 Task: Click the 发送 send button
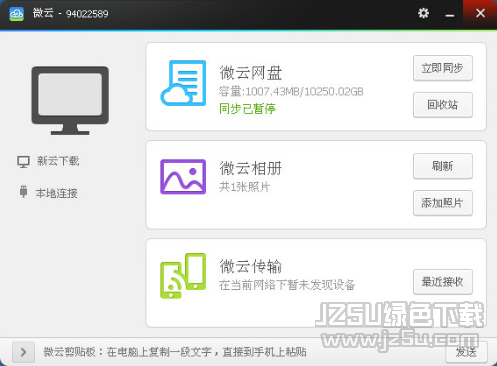(x=466, y=352)
